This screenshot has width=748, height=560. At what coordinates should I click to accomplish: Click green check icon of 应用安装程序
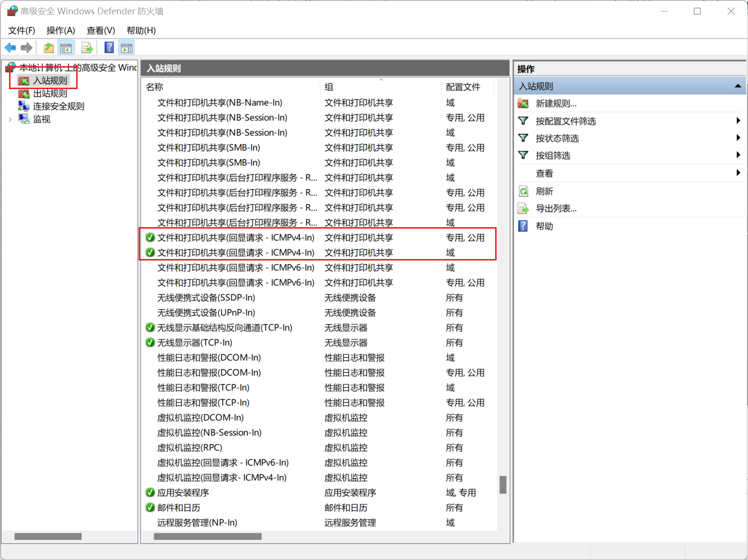[x=150, y=492]
